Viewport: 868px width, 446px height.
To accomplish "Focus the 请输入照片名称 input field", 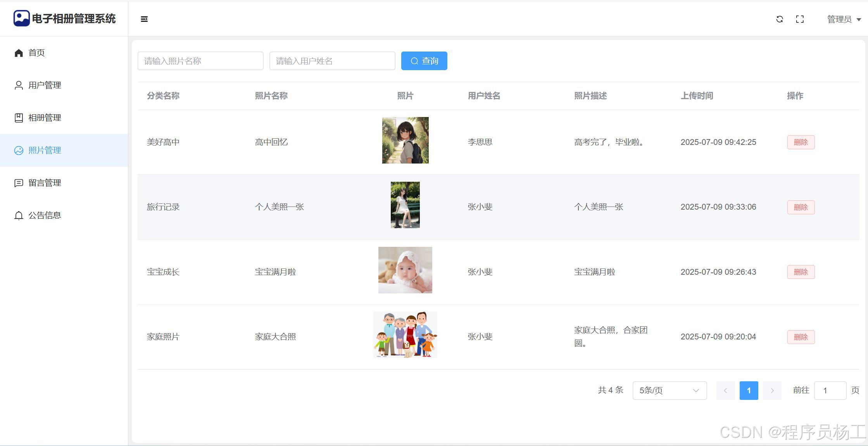I will pyautogui.click(x=200, y=61).
